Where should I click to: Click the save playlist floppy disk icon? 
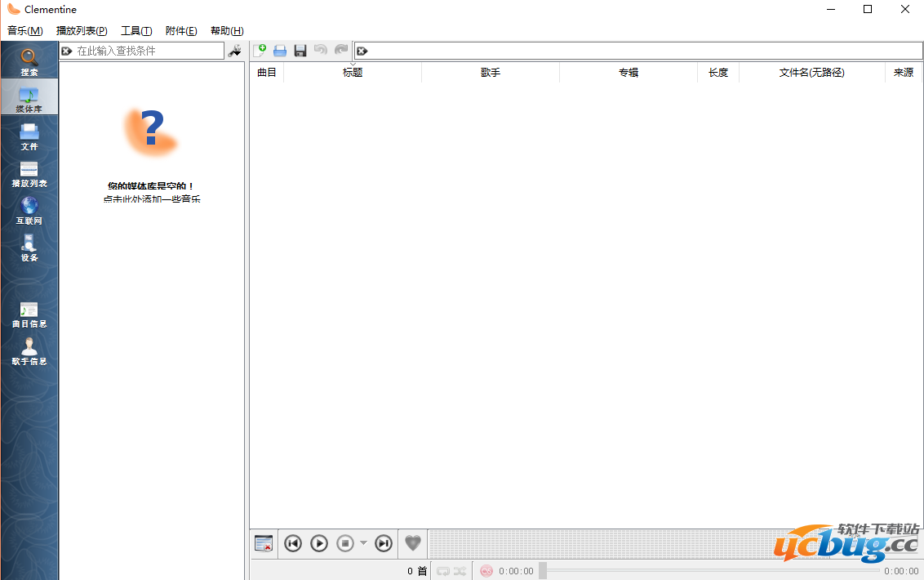(300, 51)
